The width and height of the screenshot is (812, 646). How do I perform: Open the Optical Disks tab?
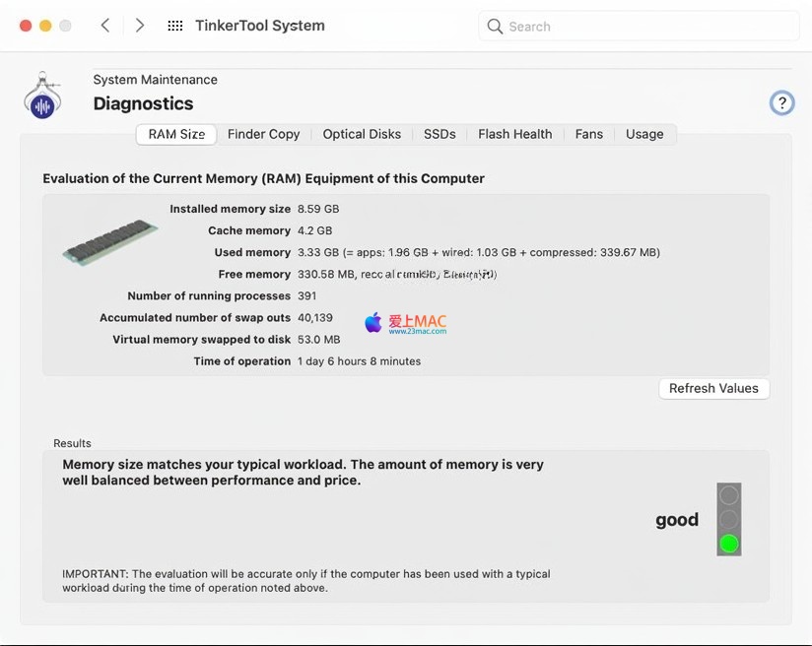tap(362, 134)
